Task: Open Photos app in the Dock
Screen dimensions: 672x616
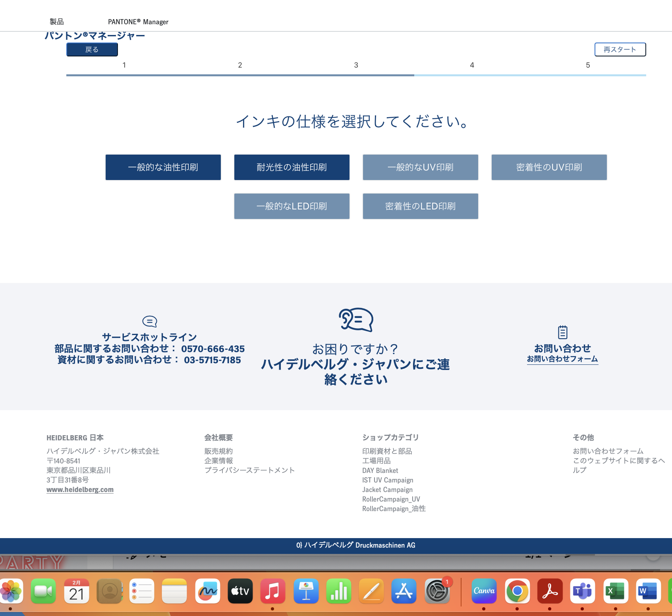Action: tap(11, 591)
